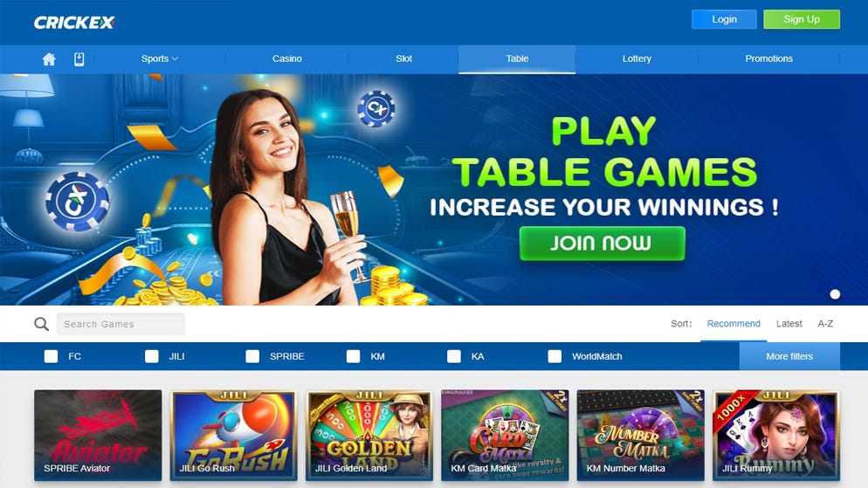Click the home icon in navigation bar
Image resolution: width=868 pixels, height=488 pixels.
coord(49,59)
